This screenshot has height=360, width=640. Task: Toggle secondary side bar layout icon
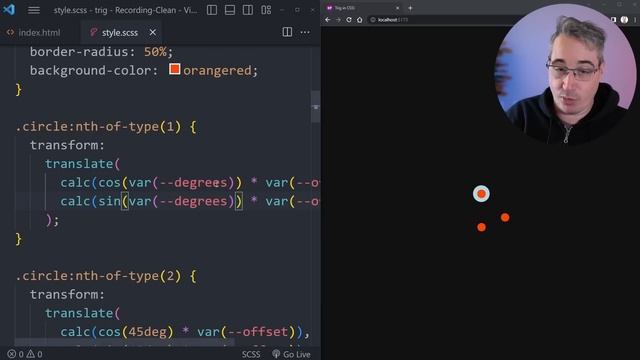248,10
